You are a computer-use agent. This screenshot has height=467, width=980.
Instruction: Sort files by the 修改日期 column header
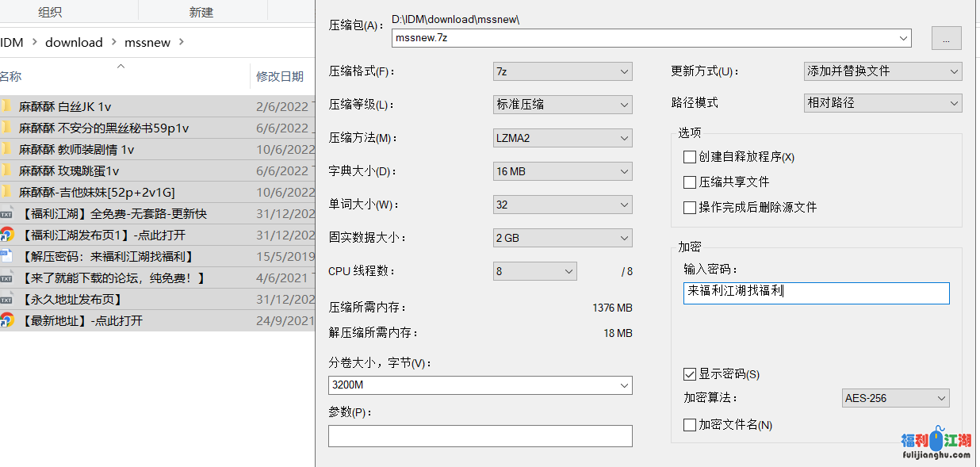[x=280, y=77]
